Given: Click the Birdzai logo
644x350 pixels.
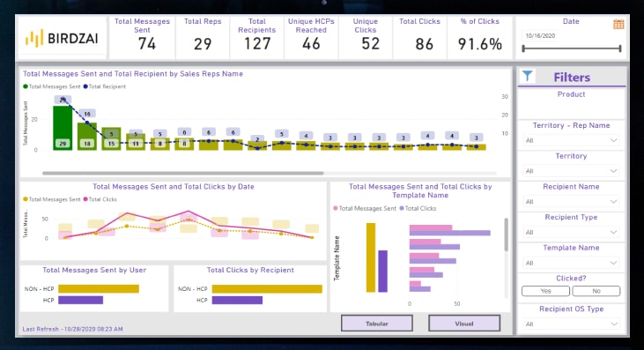Looking at the screenshot, I should pyautogui.click(x=62, y=39).
